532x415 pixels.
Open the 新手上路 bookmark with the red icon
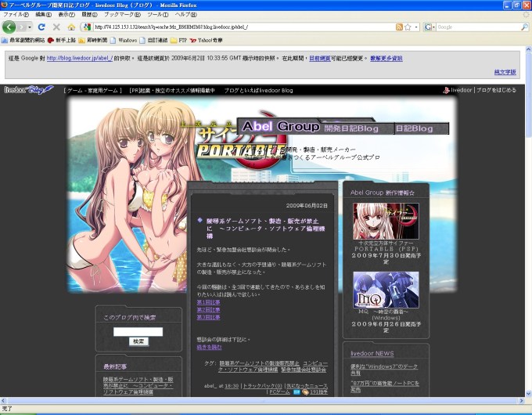tap(62, 40)
